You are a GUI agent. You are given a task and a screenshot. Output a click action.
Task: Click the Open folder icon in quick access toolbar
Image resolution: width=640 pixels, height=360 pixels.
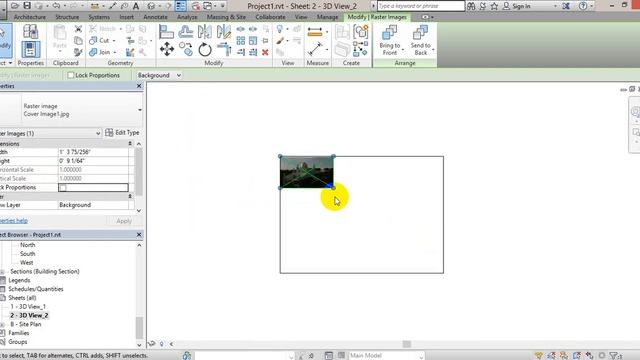tap(15, 6)
